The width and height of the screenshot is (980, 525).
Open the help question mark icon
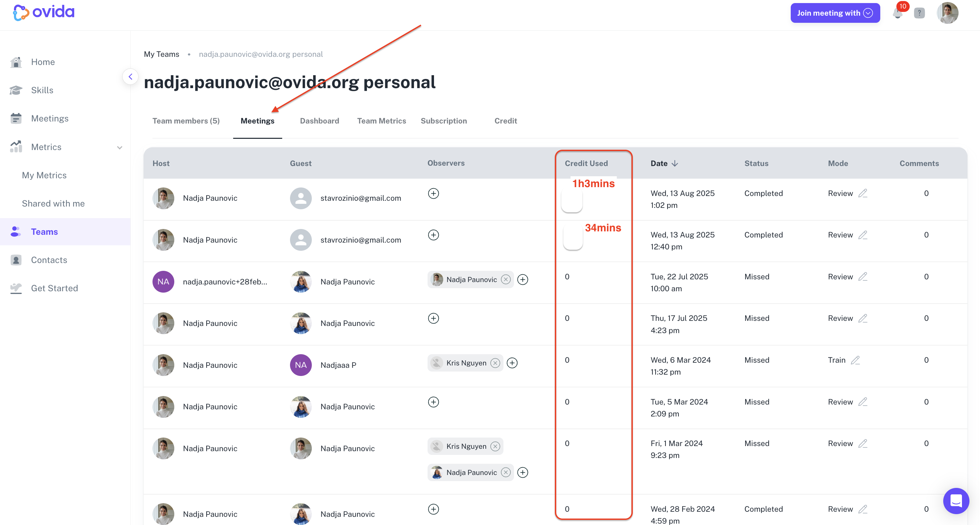(x=919, y=13)
